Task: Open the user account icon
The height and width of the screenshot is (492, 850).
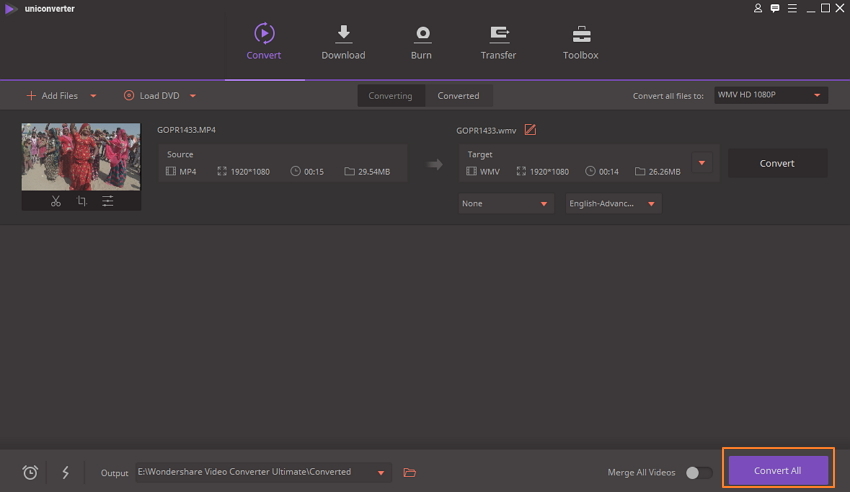Action: point(758,8)
